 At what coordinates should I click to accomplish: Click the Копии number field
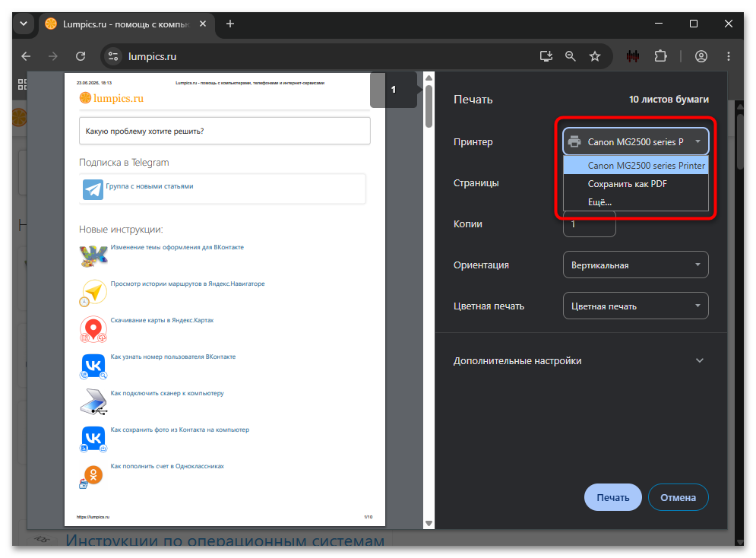[x=589, y=225]
